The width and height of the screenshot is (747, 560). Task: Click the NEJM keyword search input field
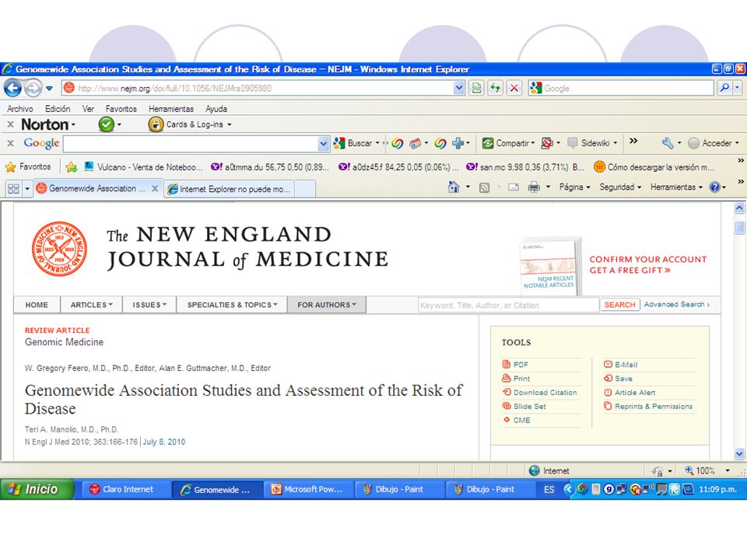(508, 305)
